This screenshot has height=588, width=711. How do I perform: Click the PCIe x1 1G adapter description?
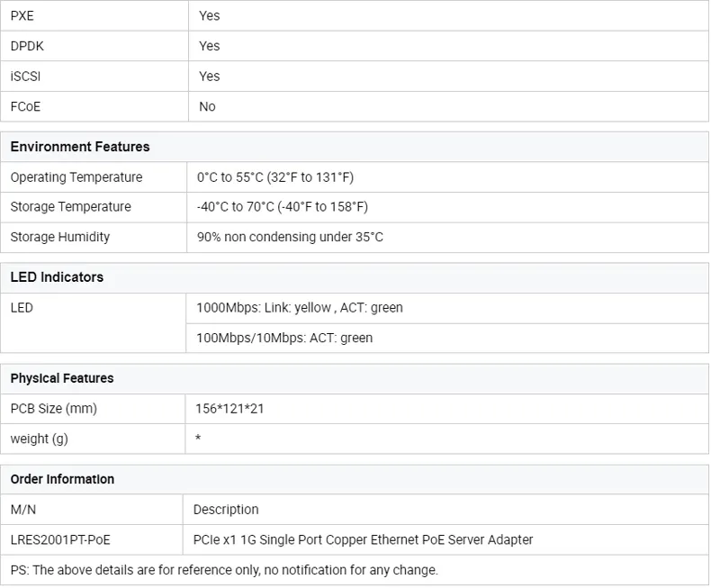tap(363, 540)
